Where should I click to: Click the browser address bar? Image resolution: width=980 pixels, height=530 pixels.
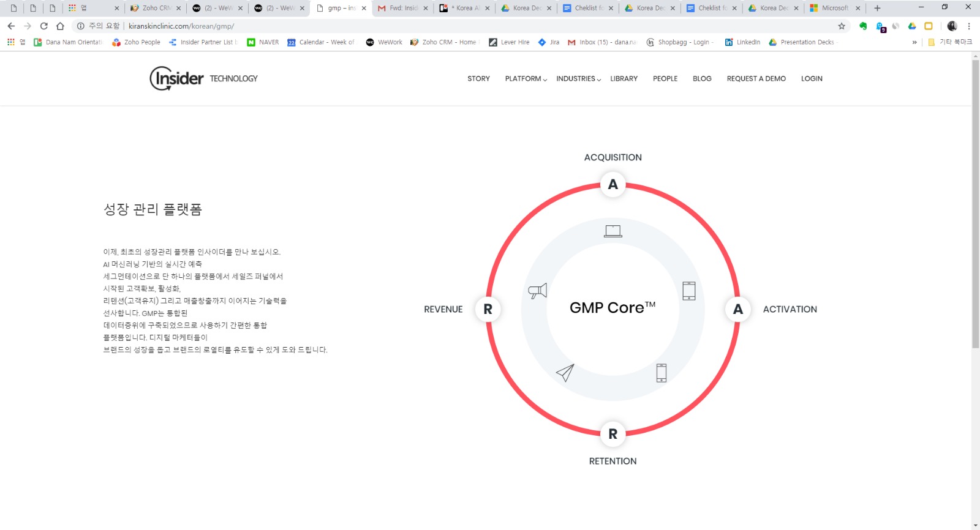429,26
